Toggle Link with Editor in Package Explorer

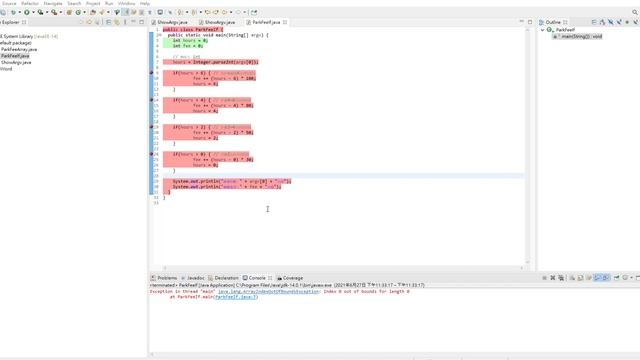[117, 22]
